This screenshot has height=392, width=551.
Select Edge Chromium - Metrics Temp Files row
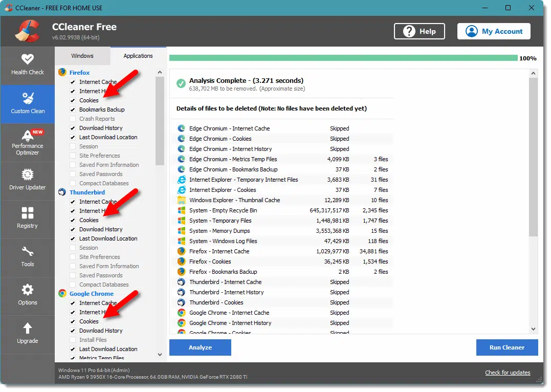coord(284,159)
